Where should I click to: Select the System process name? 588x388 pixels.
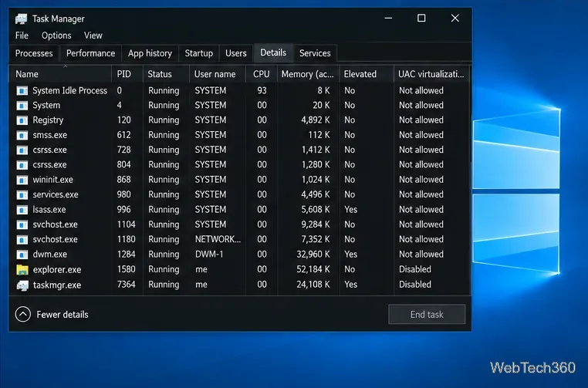46,106
